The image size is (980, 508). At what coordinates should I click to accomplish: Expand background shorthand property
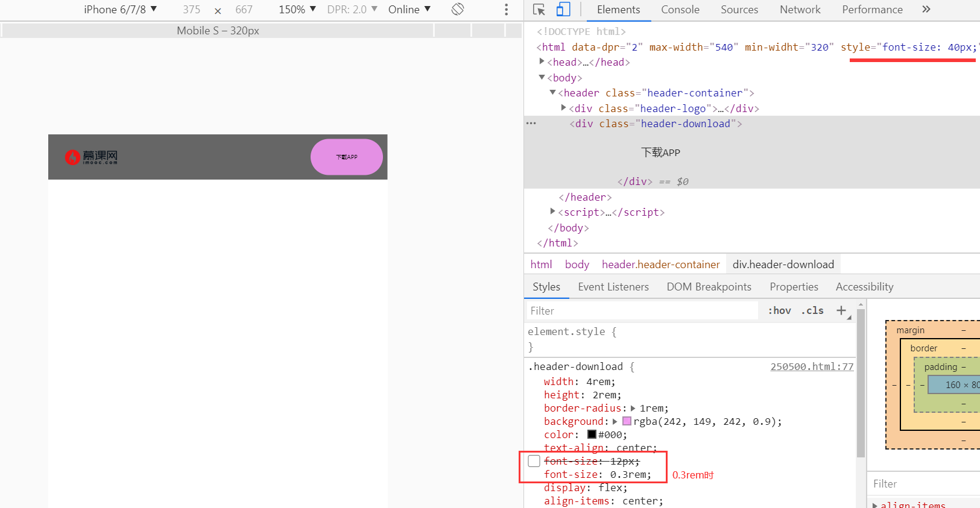coord(615,421)
